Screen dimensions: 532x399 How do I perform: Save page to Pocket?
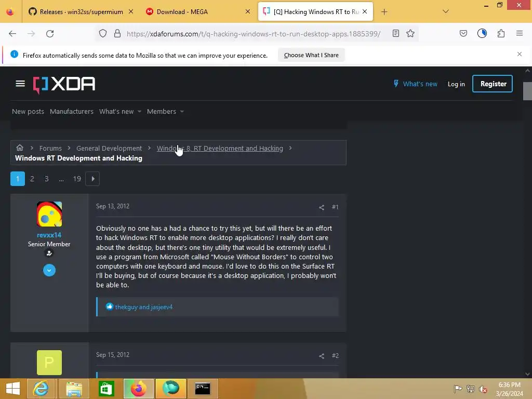(x=463, y=34)
